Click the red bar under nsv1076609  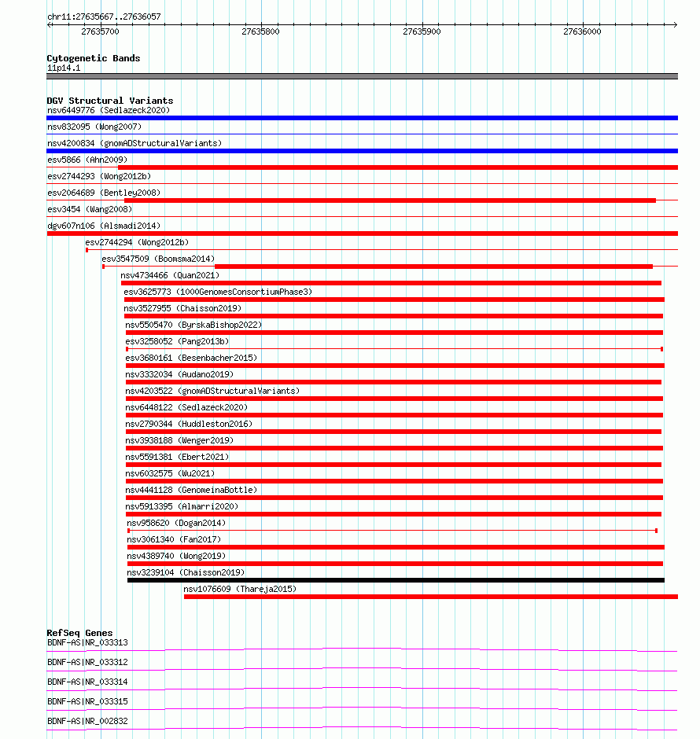pyautogui.click(x=431, y=597)
